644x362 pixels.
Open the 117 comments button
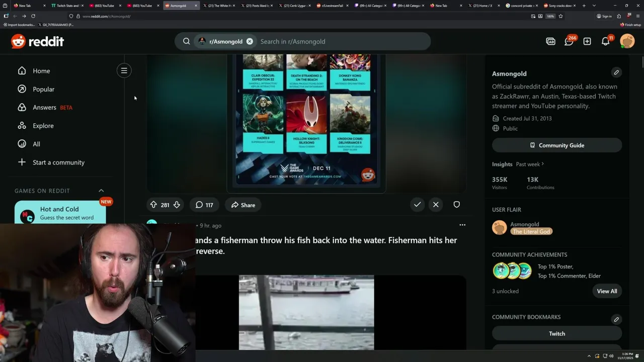pyautogui.click(x=204, y=205)
